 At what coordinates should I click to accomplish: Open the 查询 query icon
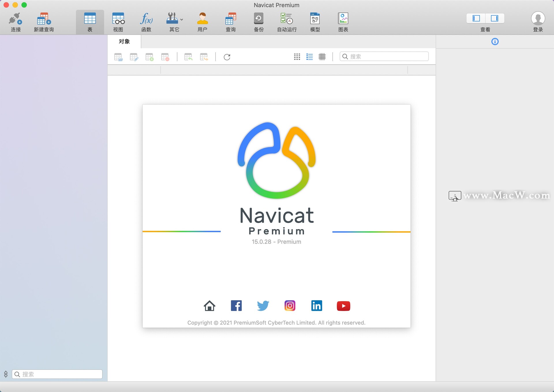[x=231, y=18]
